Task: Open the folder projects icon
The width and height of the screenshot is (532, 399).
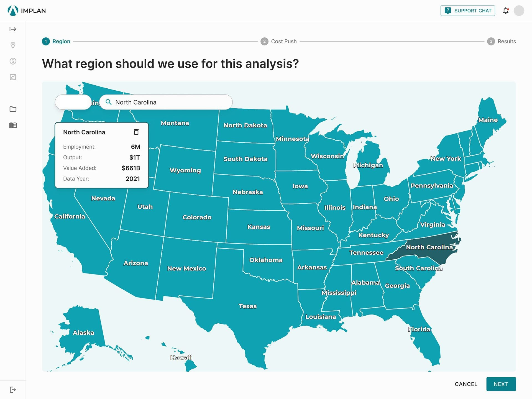Action: (x=13, y=109)
